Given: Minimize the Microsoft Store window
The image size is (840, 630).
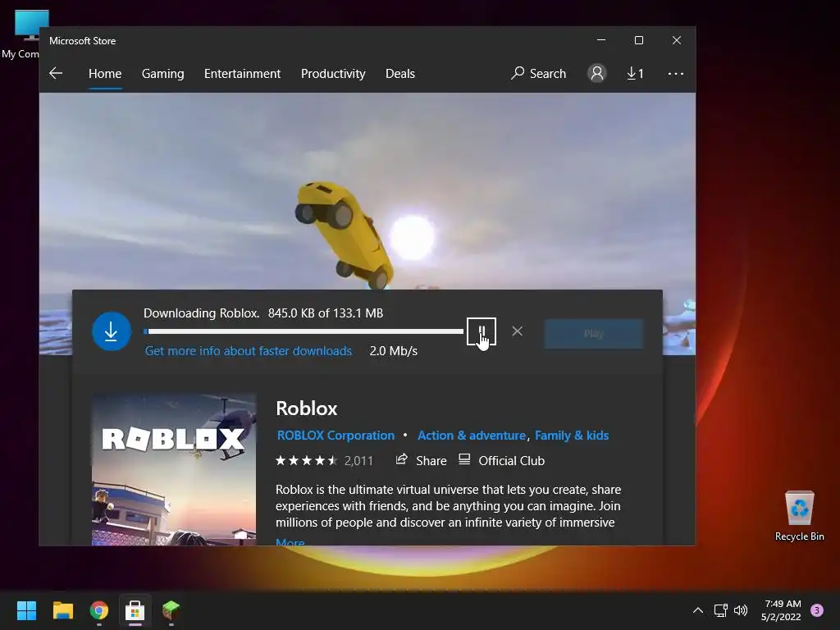Looking at the screenshot, I should point(601,40).
